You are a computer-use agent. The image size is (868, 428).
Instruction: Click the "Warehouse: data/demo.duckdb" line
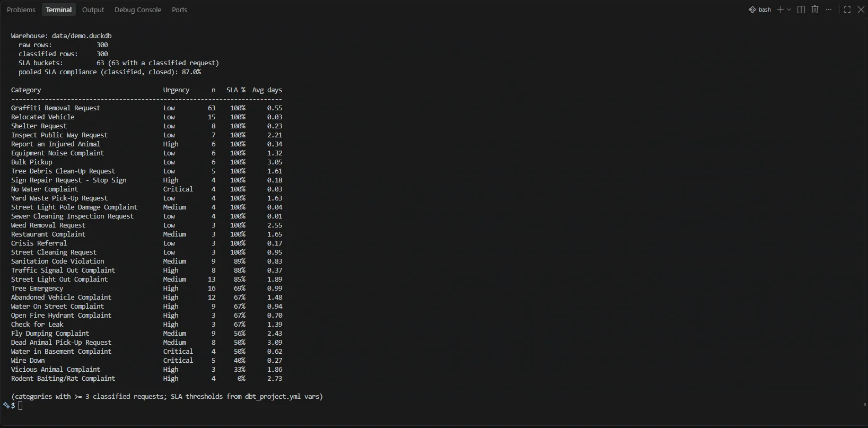62,36
